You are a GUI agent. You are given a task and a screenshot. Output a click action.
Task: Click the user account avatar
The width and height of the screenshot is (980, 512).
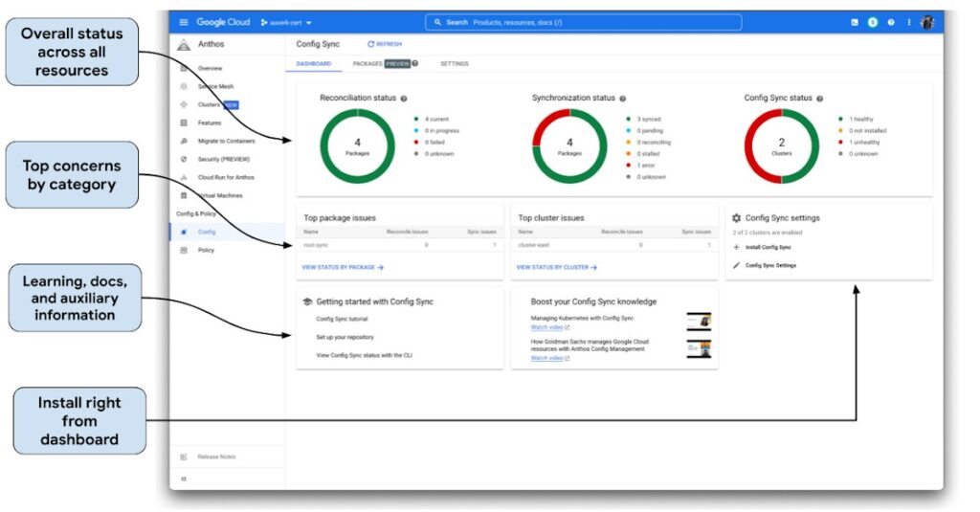pyautogui.click(x=927, y=23)
